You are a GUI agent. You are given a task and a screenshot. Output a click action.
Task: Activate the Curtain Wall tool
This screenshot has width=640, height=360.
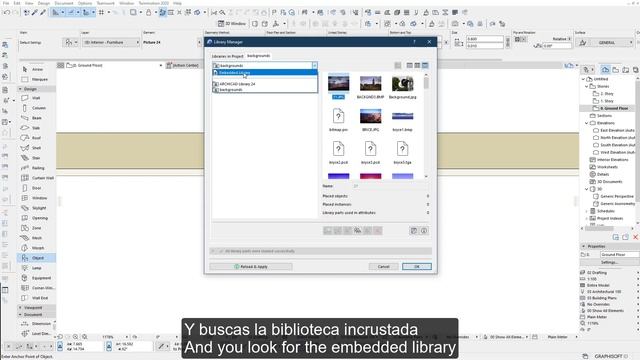point(37,178)
